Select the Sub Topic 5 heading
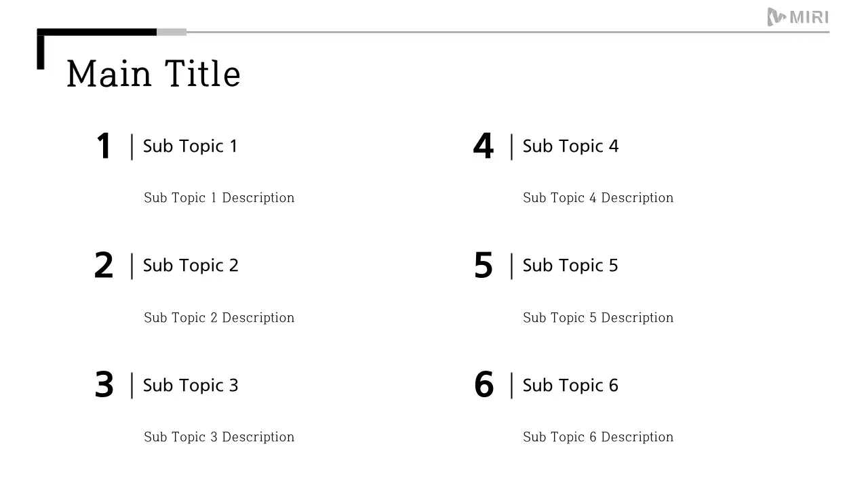This screenshot has width=868, height=488. (570, 266)
